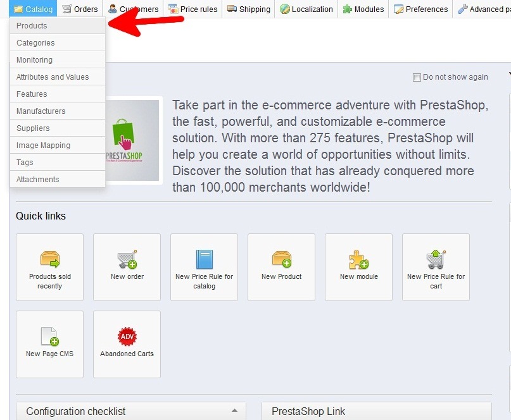Click the Catalog folder icon
Image resolution: width=511 pixels, height=420 pixels.
(x=18, y=9)
